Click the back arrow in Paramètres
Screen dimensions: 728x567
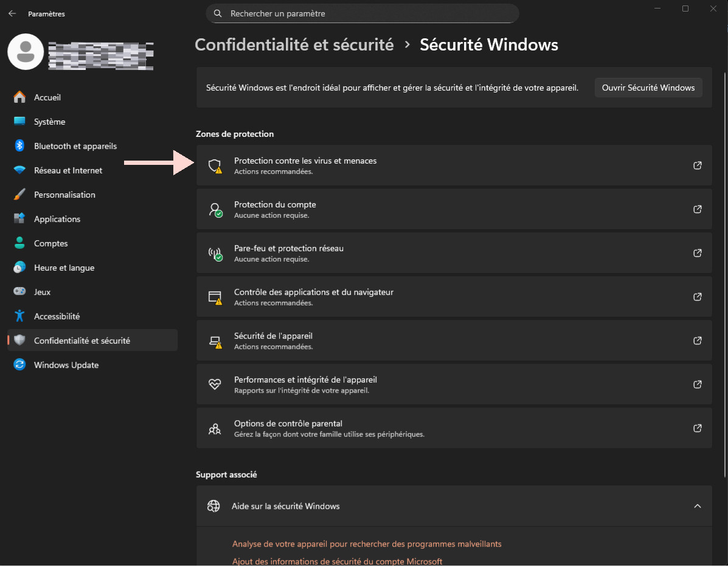(x=12, y=13)
